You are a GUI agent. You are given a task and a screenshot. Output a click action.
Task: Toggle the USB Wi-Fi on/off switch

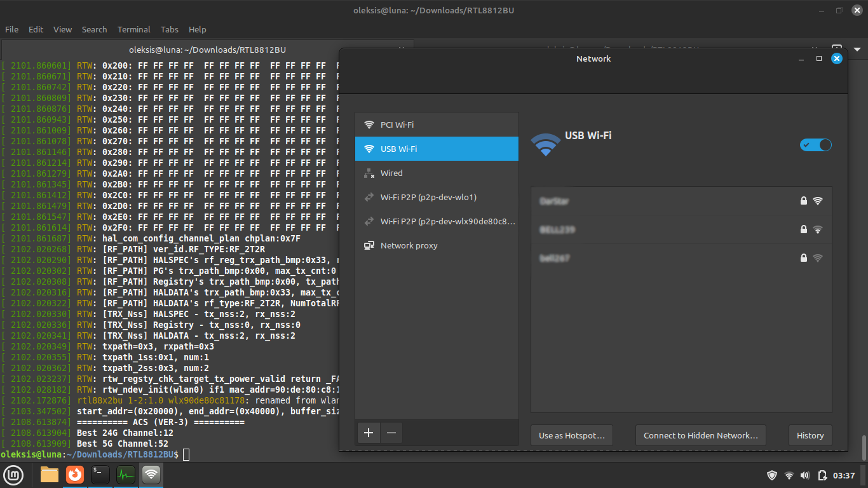(815, 145)
